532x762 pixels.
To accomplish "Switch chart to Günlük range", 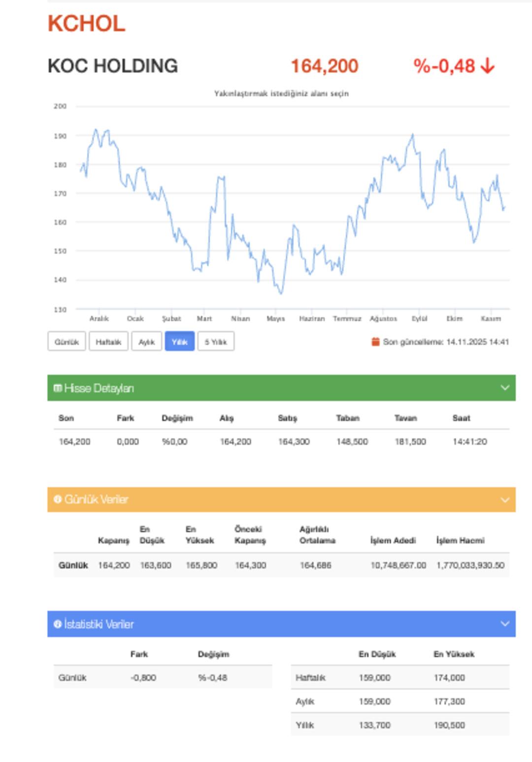I will click(x=66, y=341).
